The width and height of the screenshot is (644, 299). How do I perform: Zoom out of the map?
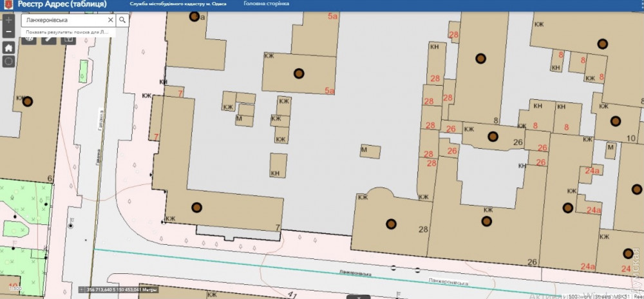(x=9, y=32)
